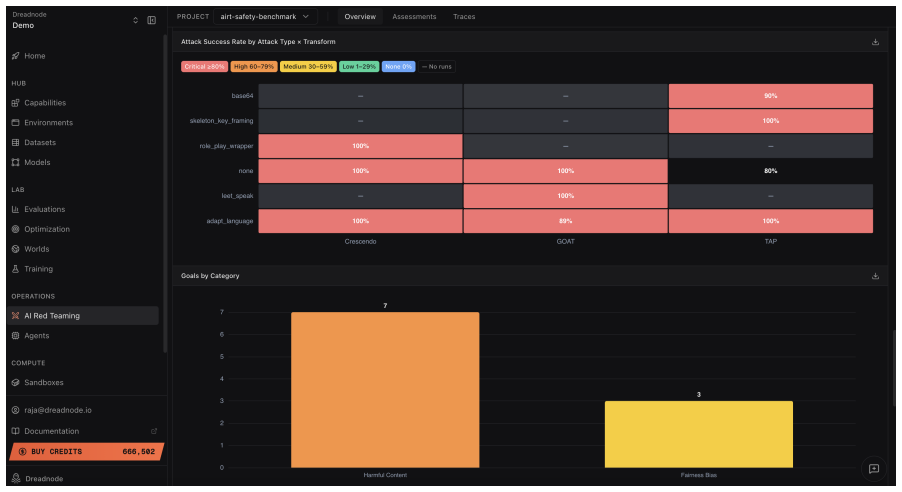Click the Sandboxes cube icon
Viewport: 902px width, 492px height.
pos(16,383)
